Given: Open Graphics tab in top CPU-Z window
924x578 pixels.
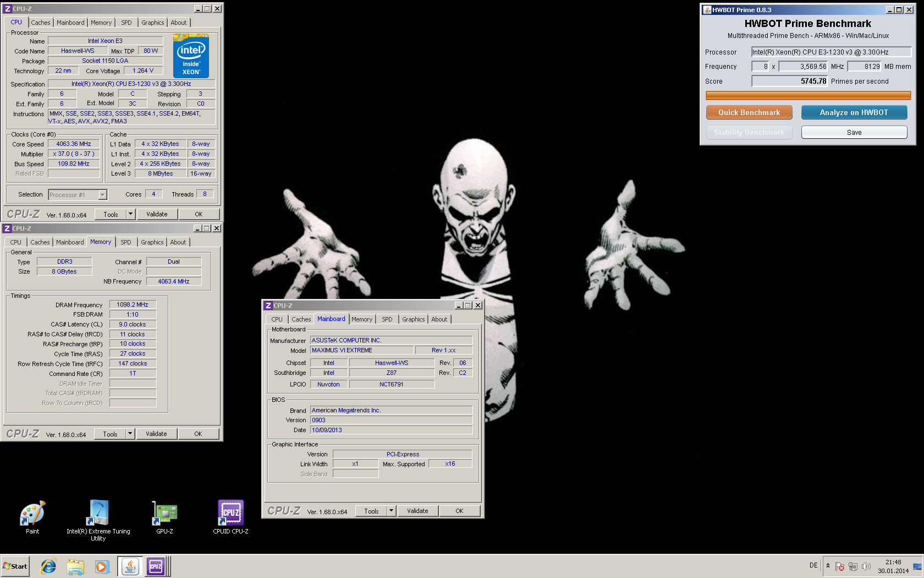Looking at the screenshot, I should pos(153,23).
